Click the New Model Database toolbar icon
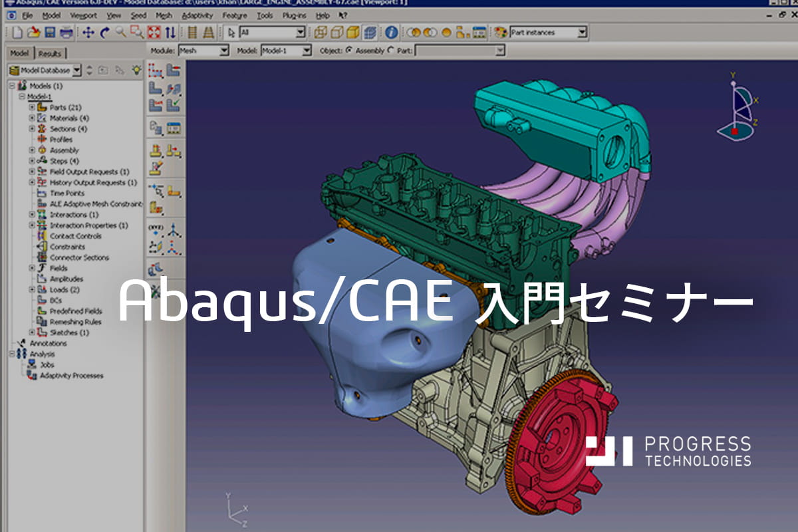The height and width of the screenshot is (532, 798). click(x=18, y=32)
